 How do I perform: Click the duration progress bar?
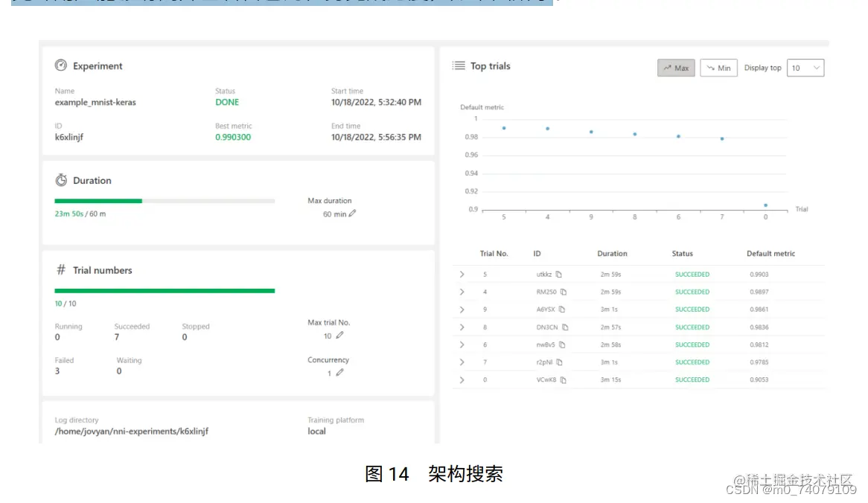[x=165, y=201]
